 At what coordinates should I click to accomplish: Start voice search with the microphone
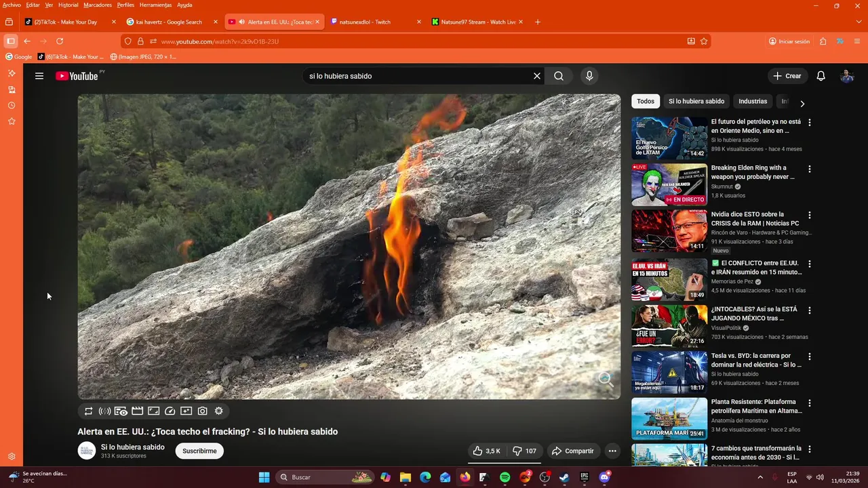click(589, 76)
